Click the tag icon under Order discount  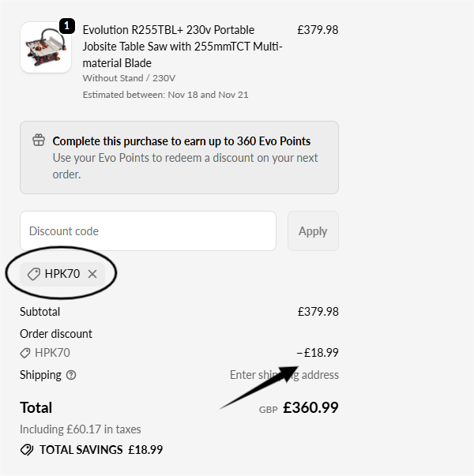pos(25,353)
